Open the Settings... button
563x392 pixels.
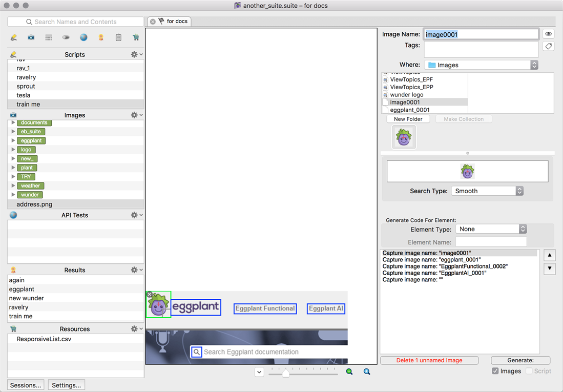67,385
